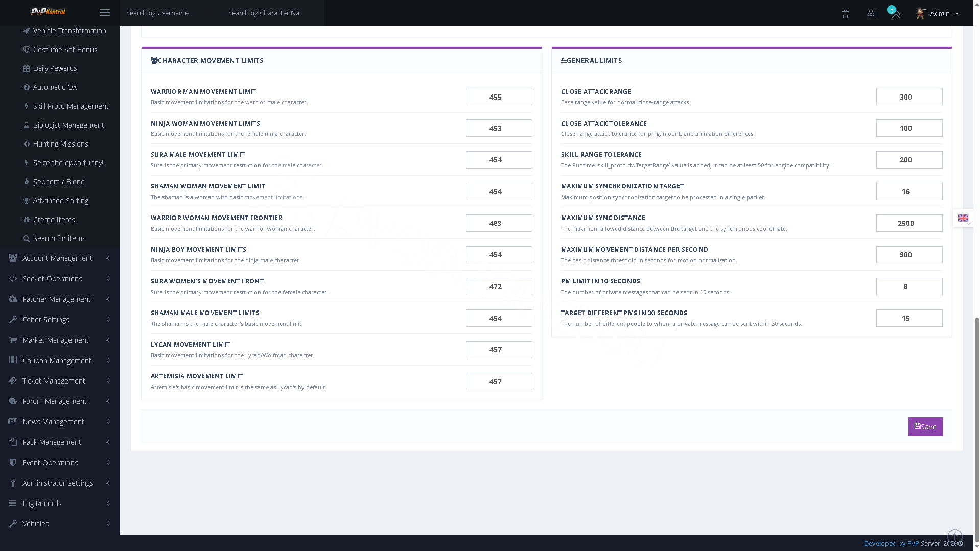Open language selector flag icon

(x=963, y=218)
